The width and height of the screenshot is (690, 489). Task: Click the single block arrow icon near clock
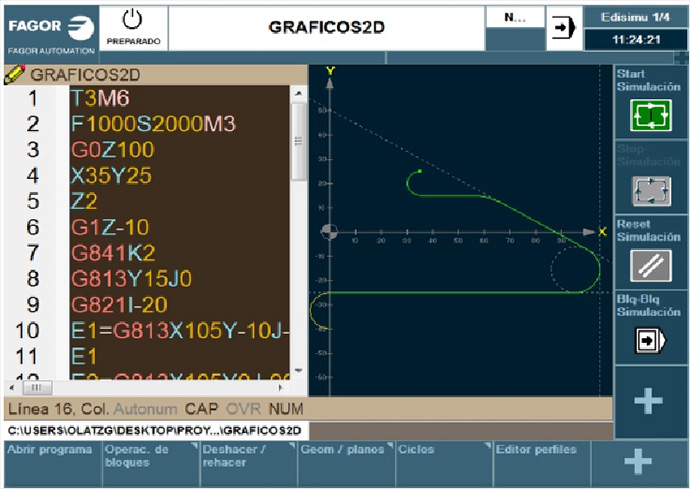(564, 28)
